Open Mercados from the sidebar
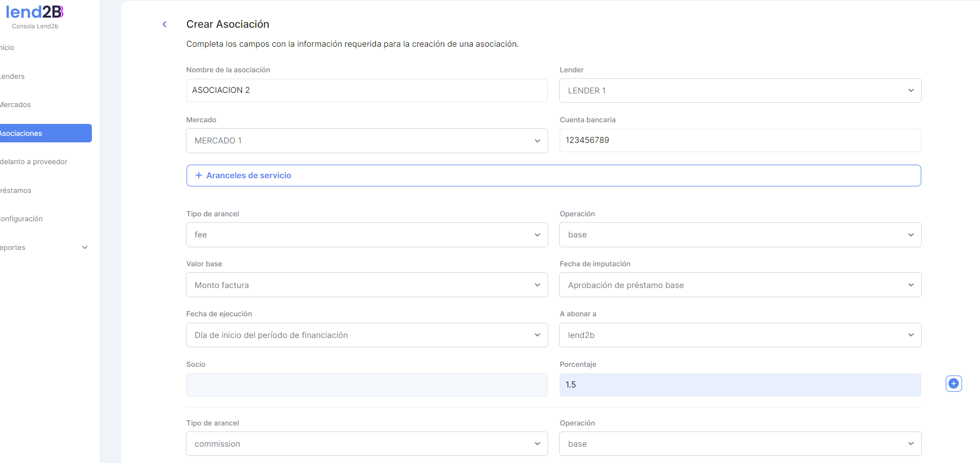980x463 pixels. coord(16,105)
